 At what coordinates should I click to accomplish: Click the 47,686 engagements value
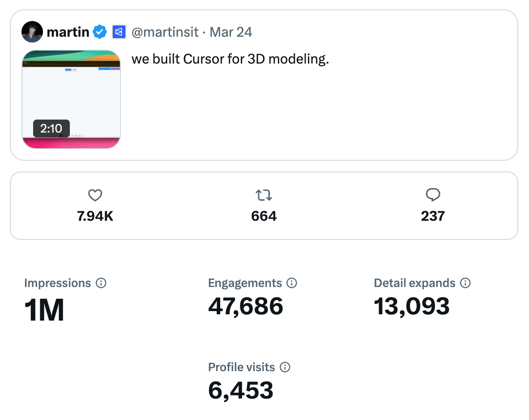246,306
